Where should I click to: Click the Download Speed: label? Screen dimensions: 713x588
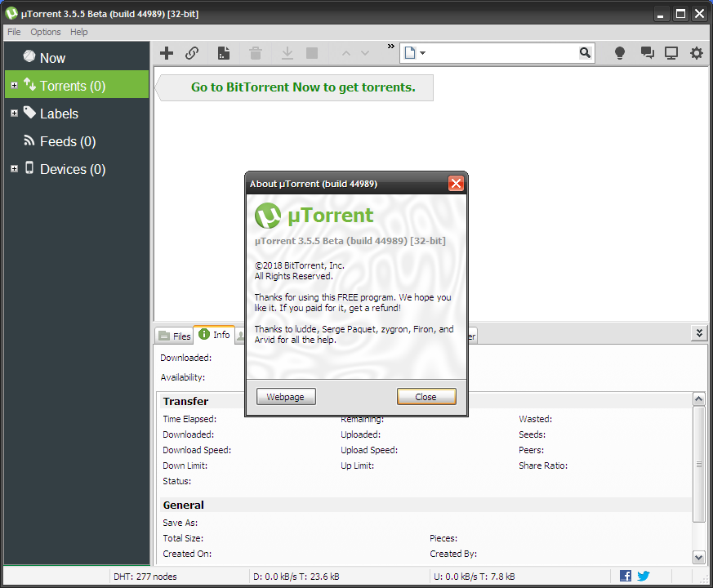pos(197,450)
